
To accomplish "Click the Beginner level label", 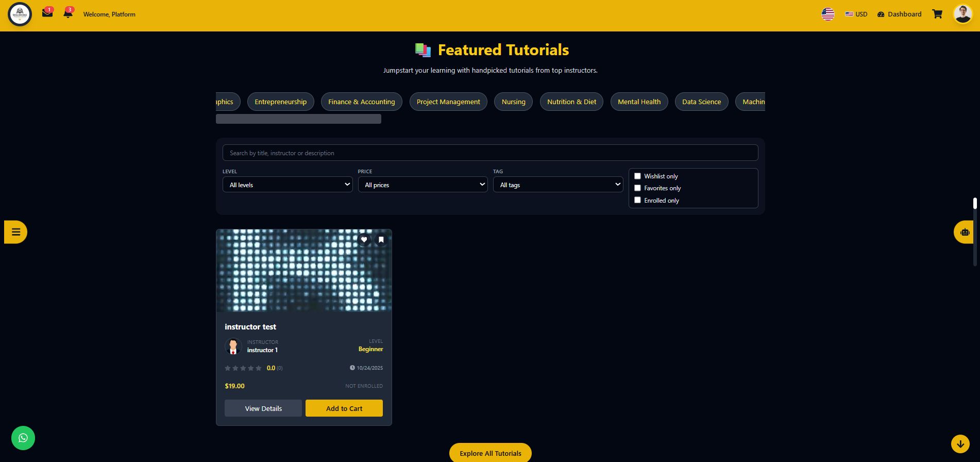I will pos(370,349).
